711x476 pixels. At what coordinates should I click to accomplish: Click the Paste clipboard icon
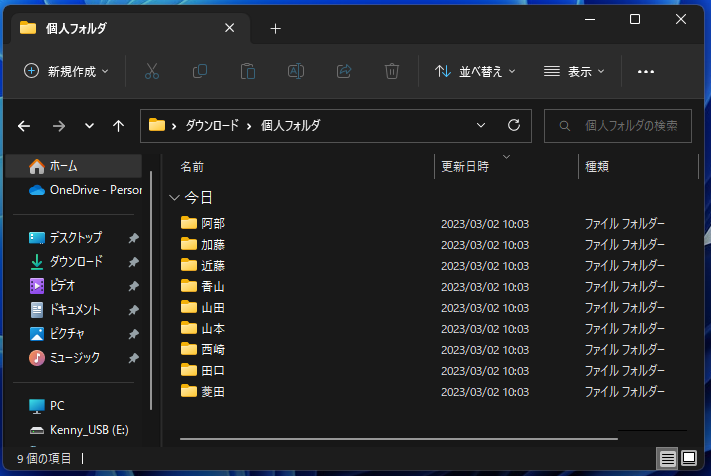[x=248, y=71]
